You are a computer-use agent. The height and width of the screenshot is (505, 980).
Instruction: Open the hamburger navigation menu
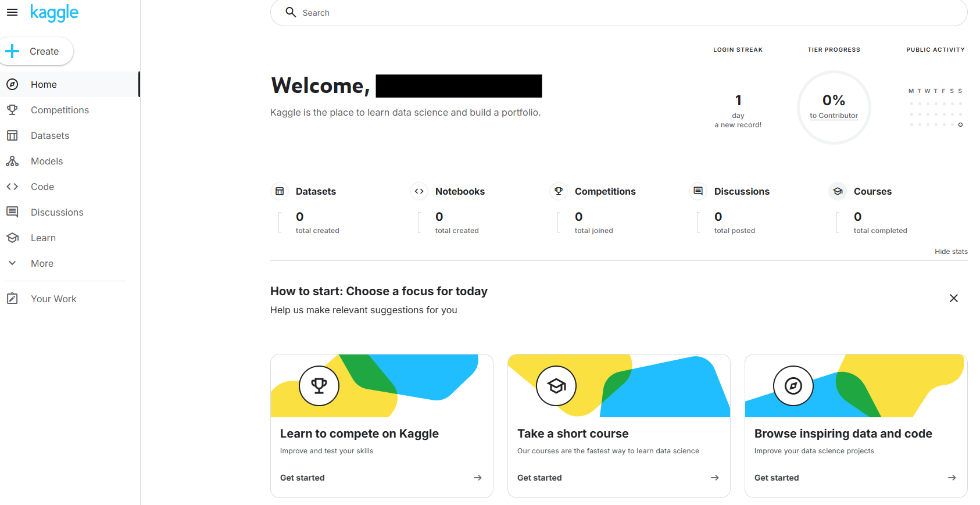(x=12, y=12)
